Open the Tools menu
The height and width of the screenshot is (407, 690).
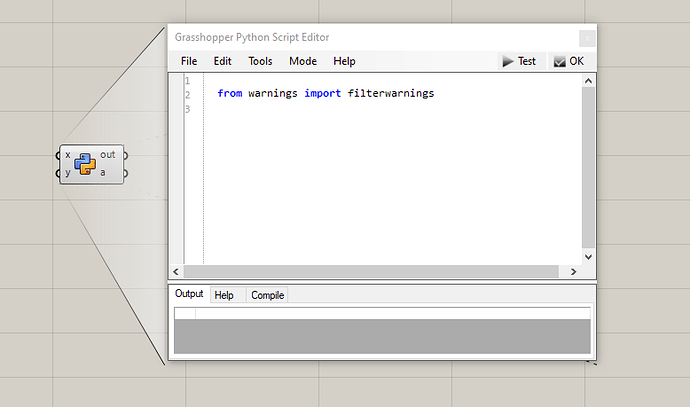tap(260, 61)
